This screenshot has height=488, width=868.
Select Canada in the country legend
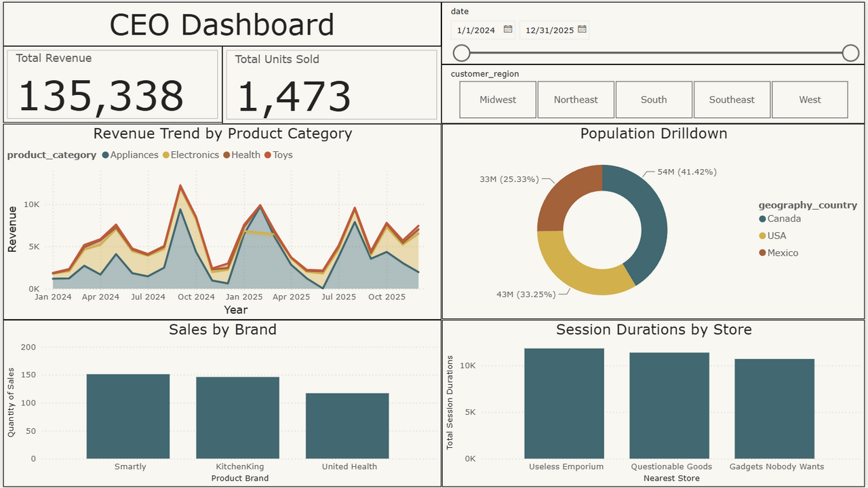tap(780, 219)
